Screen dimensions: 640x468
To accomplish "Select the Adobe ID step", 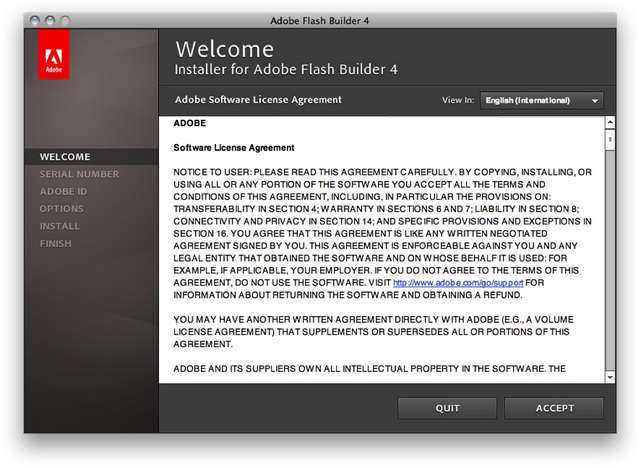I will pos(63,191).
